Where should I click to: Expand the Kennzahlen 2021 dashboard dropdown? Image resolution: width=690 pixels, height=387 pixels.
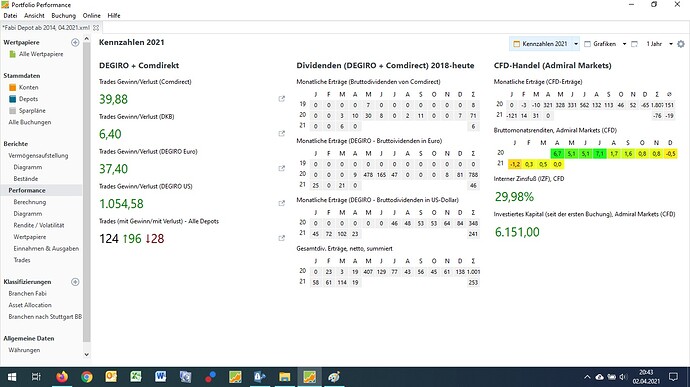click(x=576, y=44)
